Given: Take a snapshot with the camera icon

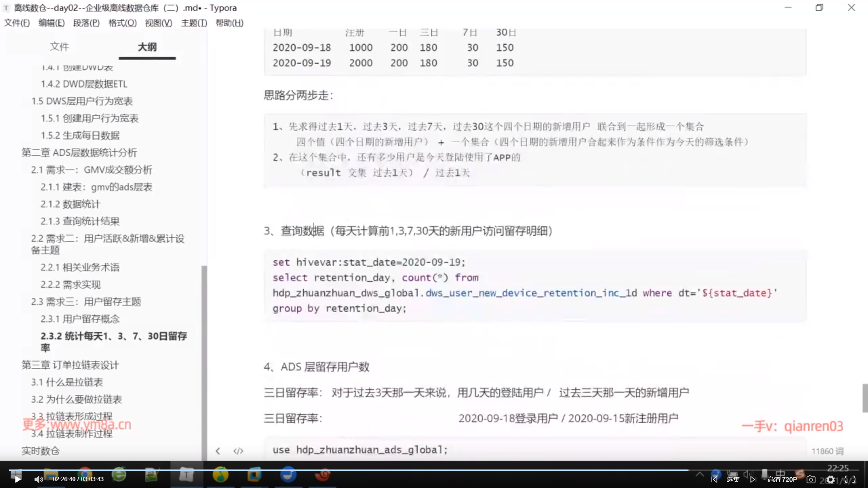Looking at the screenshot, I should pyautogui.click(x=811, y=479).
